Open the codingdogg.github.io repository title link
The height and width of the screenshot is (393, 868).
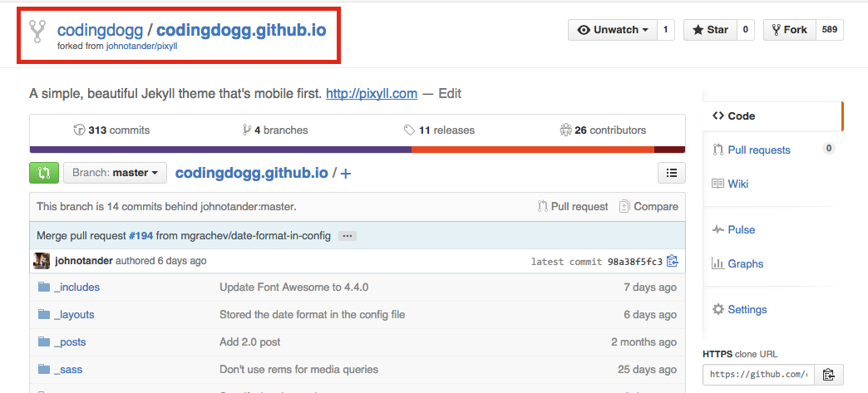coord(241,30)
